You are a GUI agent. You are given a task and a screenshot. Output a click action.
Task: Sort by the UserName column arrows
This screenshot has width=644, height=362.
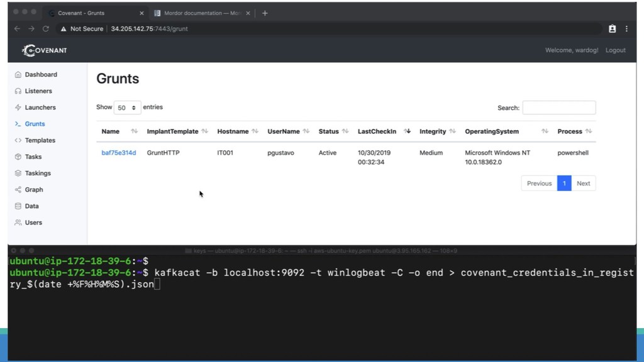tap(306, 131)
